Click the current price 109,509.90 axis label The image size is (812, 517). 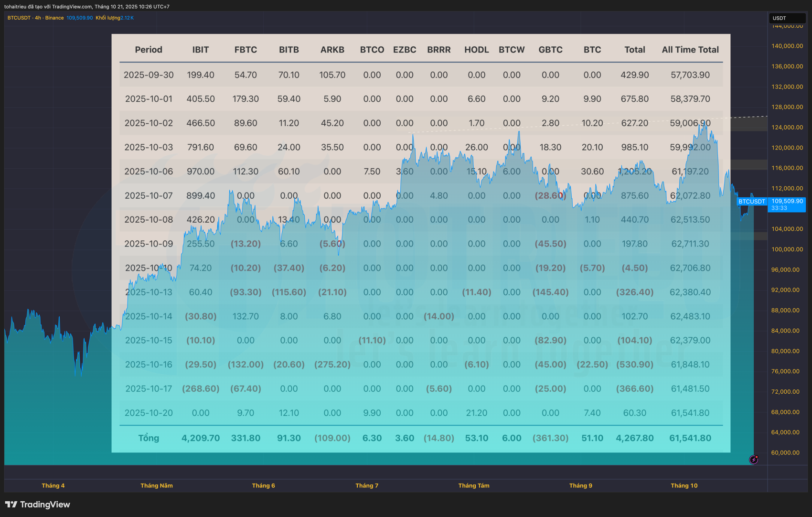(x=787, y=201)
